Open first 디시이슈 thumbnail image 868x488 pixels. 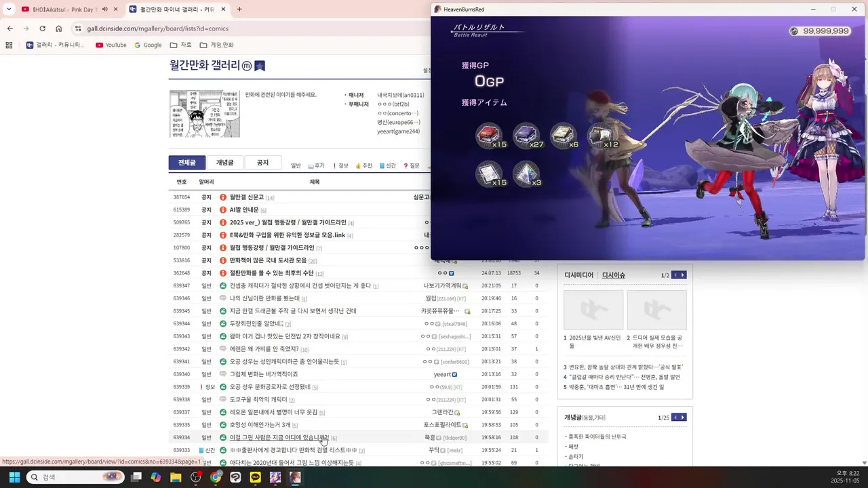[x=593, y=310]
